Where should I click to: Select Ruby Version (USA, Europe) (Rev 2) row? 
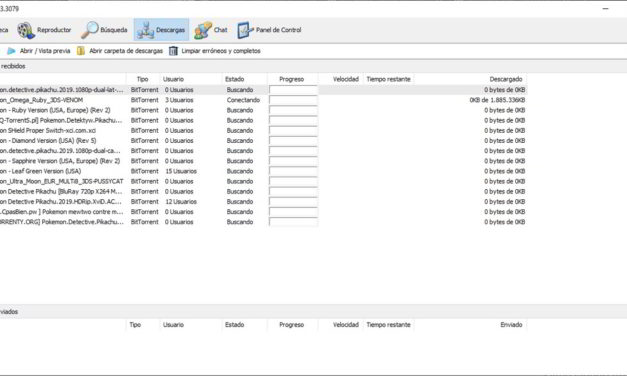pyautogui.click(x=263, y=110)
